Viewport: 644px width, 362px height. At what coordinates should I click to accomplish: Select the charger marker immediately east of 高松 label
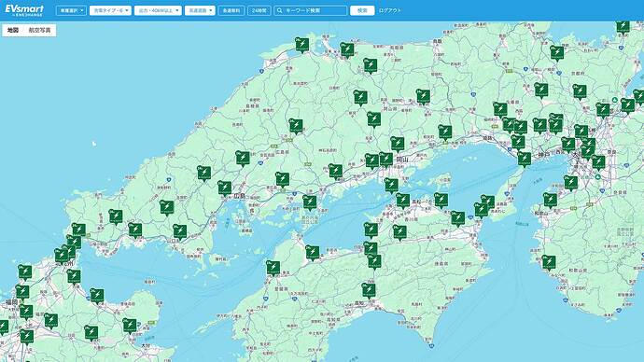coord(441,200)
